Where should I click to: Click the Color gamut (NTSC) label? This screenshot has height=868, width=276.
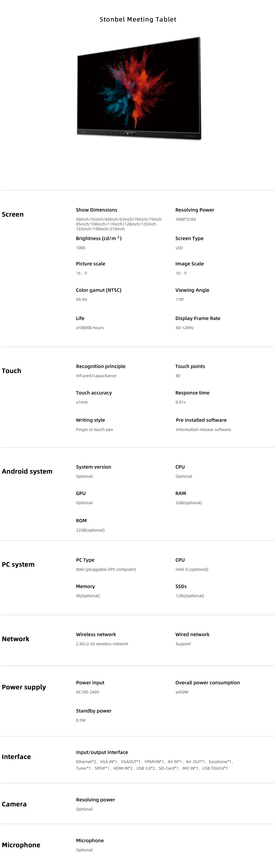[99, 290]
